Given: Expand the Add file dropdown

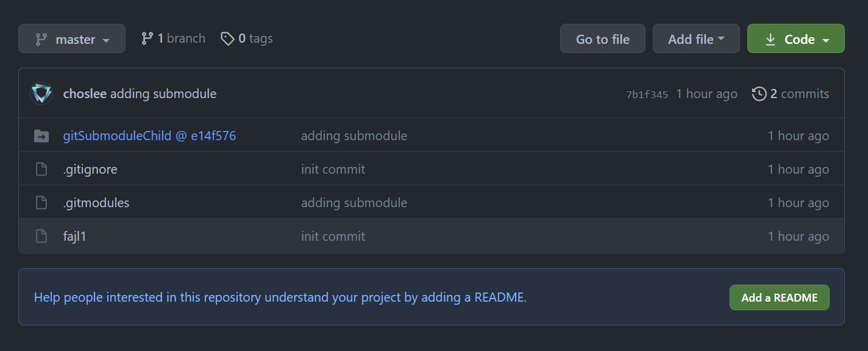Looking at the screenshot, I should click(696, 39).
